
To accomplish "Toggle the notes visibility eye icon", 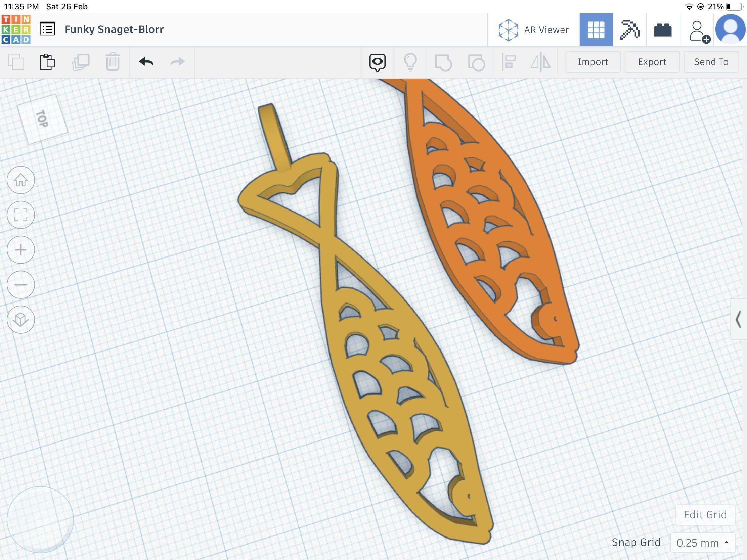I will [x=378, y=62].
